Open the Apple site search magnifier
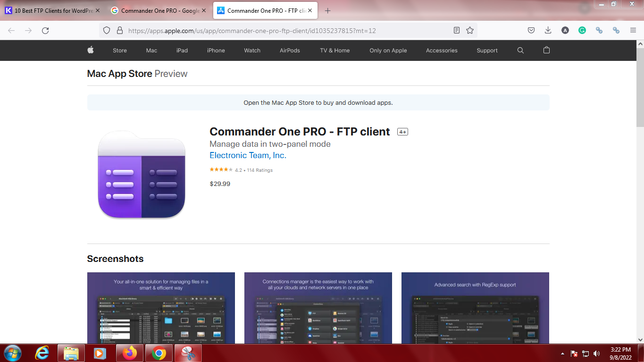Screen dimensions: 644x362 click(520, 50)
